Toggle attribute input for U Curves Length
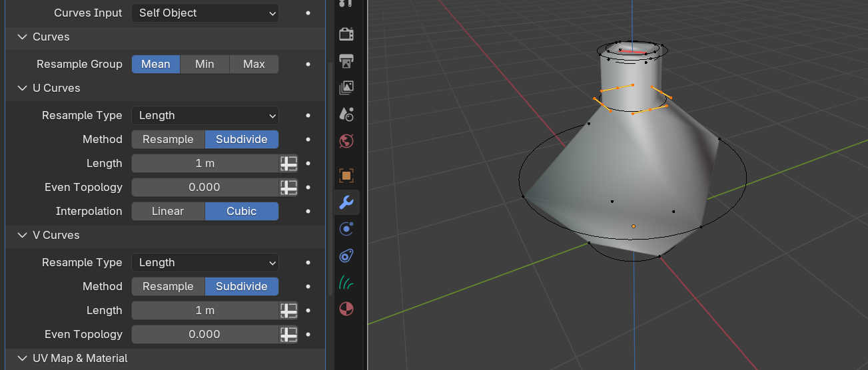The height and width of the screenshot is (370, 868). tap(288, 163)
